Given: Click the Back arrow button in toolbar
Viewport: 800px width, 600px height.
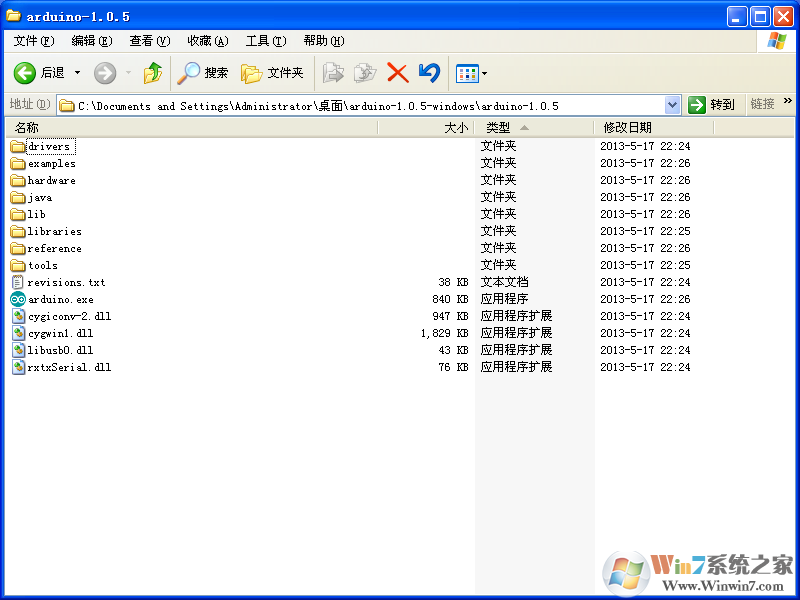Looking at the screenshot, I should [25, 73].
